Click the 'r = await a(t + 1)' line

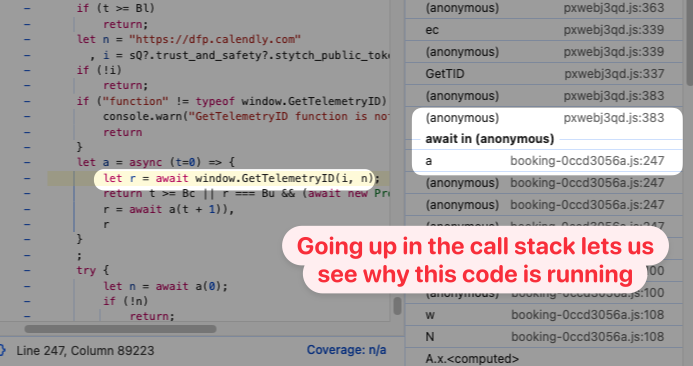click(168, 209)
